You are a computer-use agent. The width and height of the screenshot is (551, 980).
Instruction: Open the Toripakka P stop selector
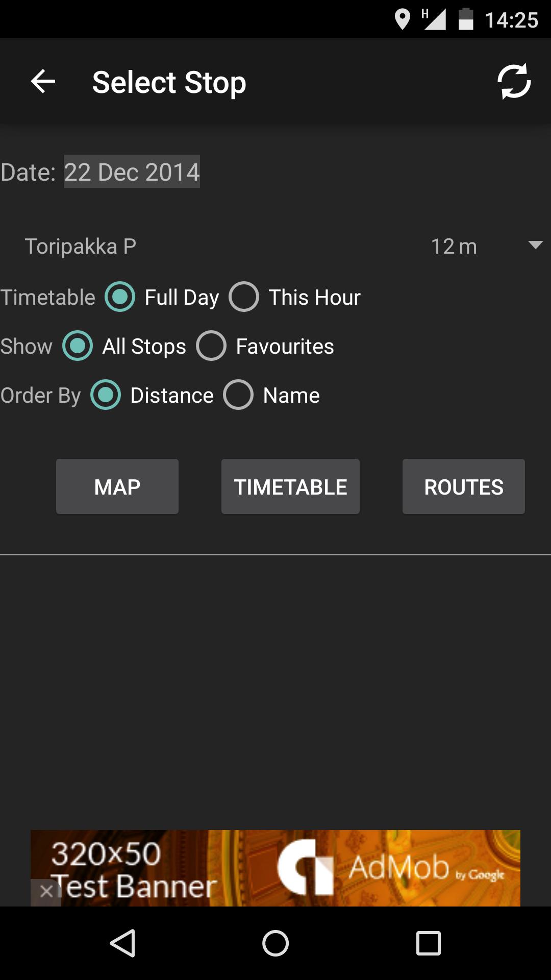pos(81,247)
